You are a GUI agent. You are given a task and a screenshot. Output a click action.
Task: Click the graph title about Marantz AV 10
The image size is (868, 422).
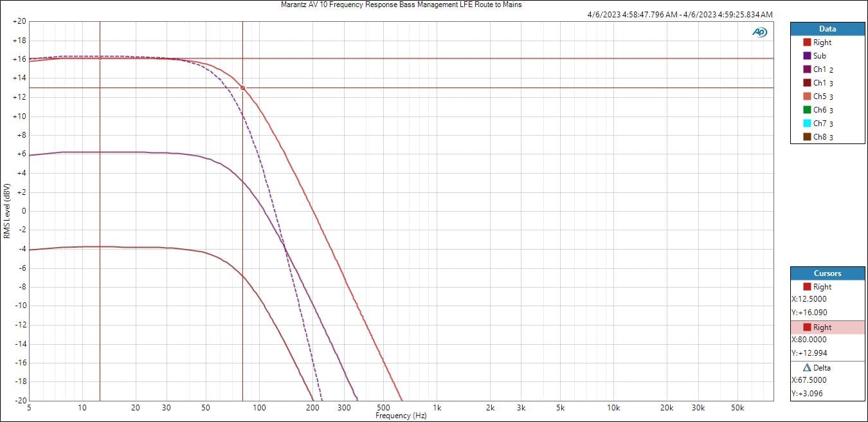click(401, 5)
